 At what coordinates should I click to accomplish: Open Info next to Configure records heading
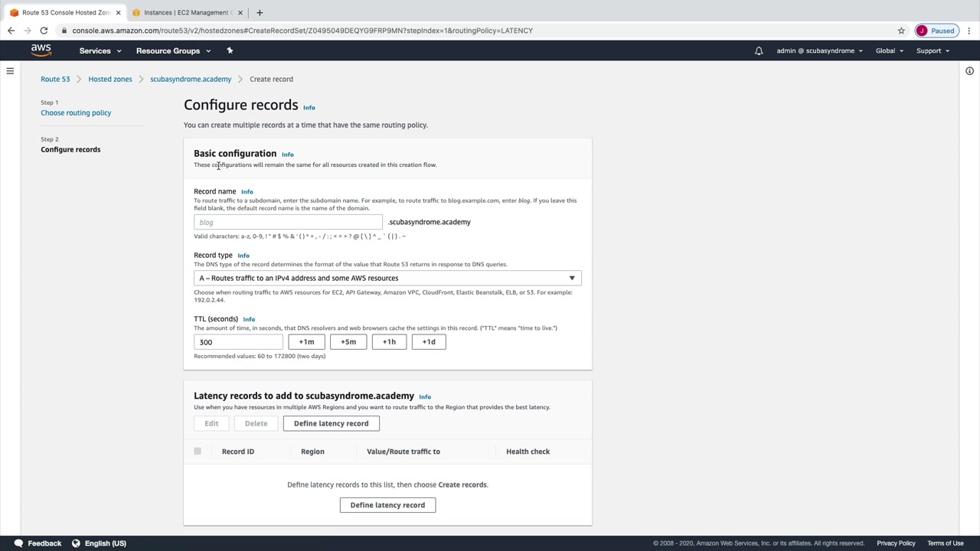[309, 107]
